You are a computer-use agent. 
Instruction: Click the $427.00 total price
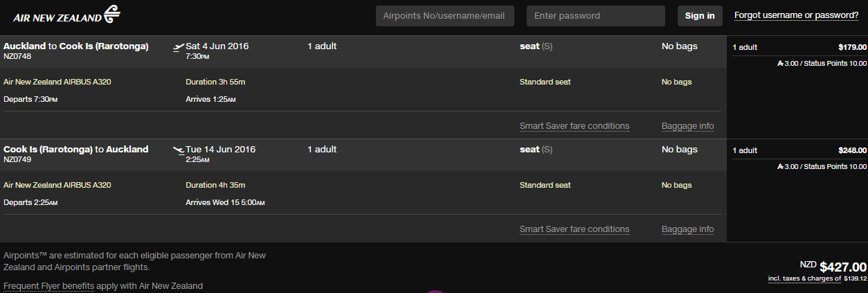coord(843,267)
